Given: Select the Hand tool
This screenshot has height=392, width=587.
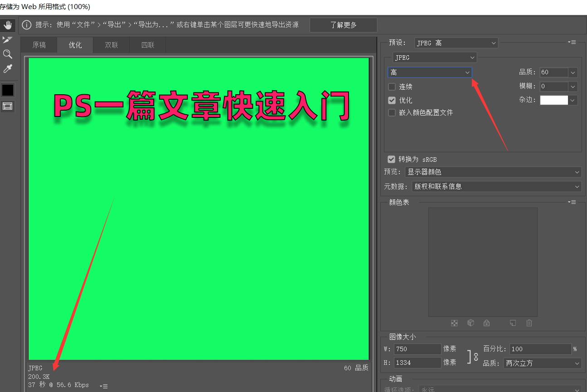Looking at the screenshot, I should [x=8, y=25].
